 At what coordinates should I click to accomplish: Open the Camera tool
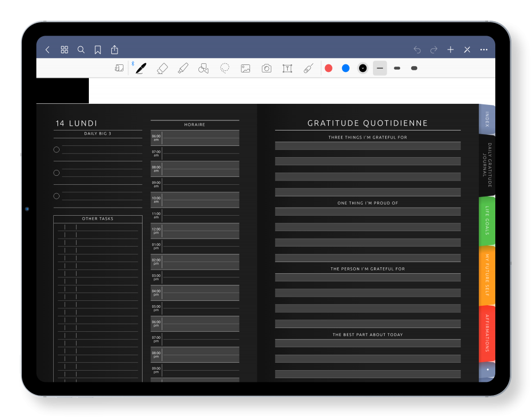(267, 68)
